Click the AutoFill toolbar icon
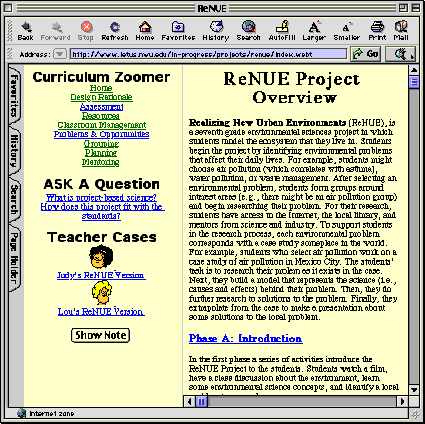Image resolution: width=425 pixels, height=424 pixels. 282,27
